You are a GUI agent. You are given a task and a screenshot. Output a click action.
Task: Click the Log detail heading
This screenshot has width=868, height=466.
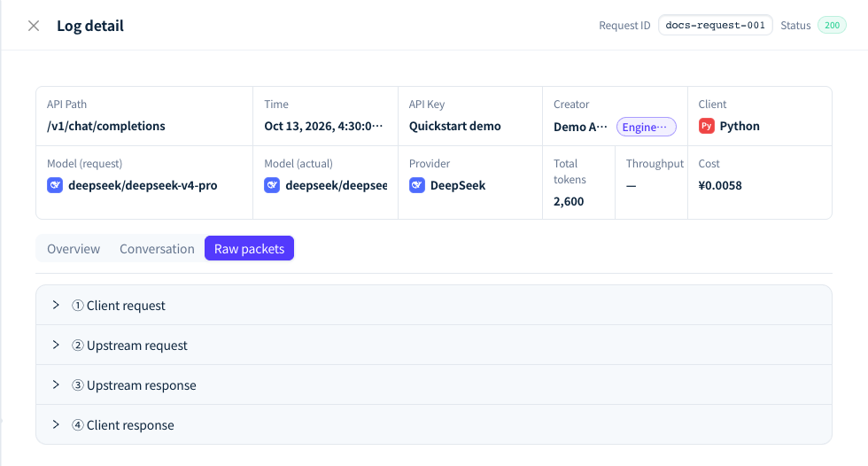pyautogui.click(x=90, y=26)
